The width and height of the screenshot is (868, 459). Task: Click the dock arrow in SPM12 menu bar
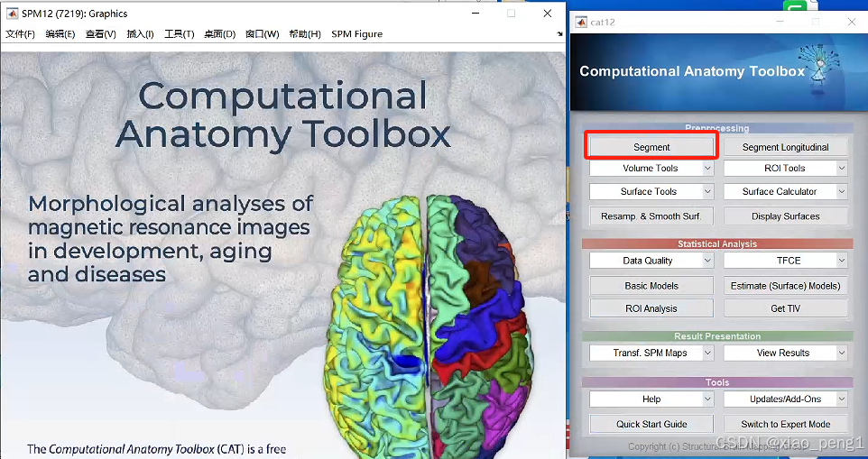click(559, 34)
